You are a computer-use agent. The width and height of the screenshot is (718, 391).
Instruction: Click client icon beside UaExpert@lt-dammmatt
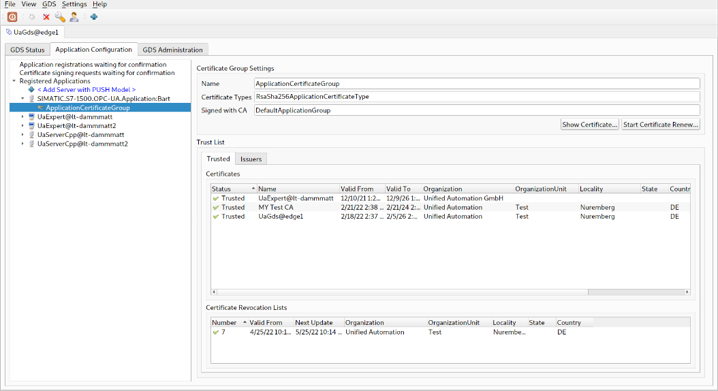coord(32,117)
